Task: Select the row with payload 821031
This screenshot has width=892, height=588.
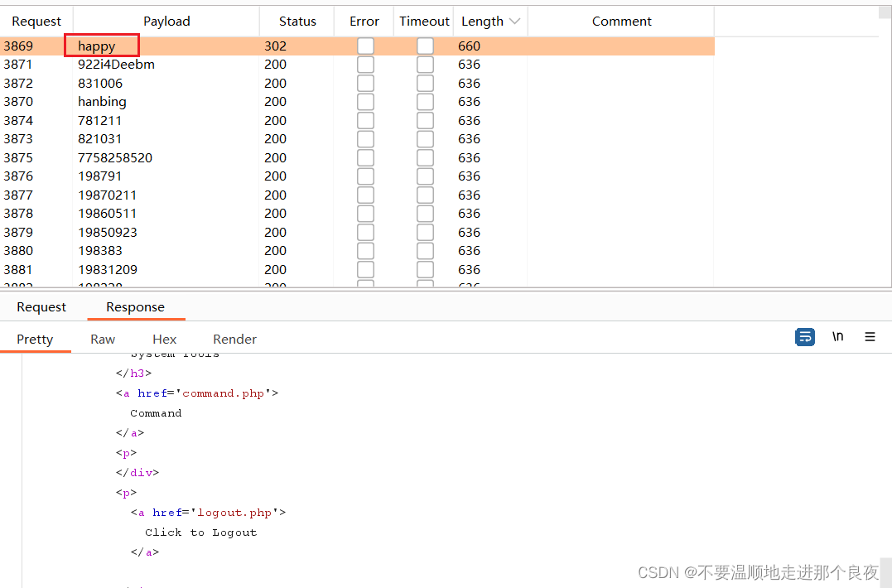Action: pos(357,139)
